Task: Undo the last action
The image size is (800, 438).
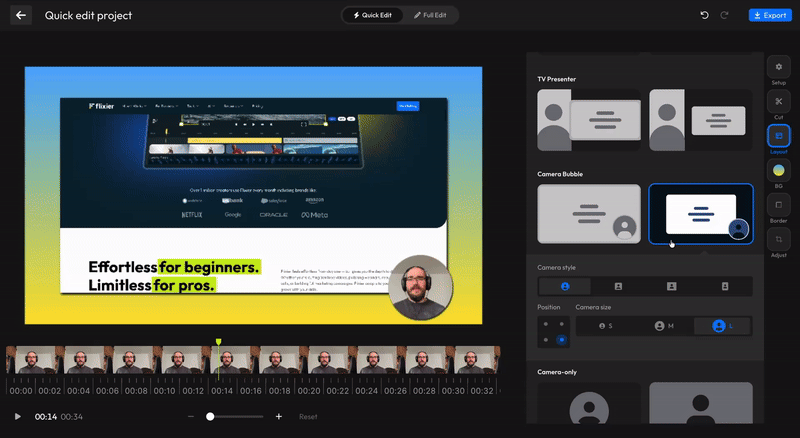Action: click(x=705, y=15)
